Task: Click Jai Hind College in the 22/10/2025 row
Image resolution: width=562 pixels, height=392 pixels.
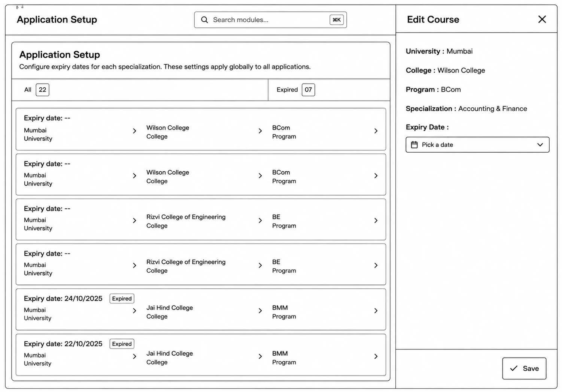Action: [x=170, y=353]
